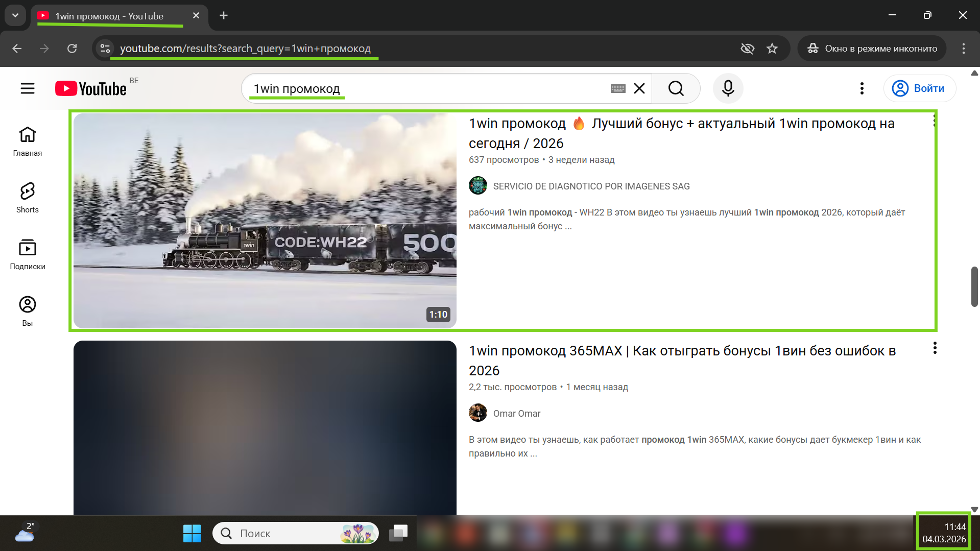Click description starting рабочий 1win промокод - WH22
The width and height of the screenshot is (980, 551).
click(x=687, y=219)
